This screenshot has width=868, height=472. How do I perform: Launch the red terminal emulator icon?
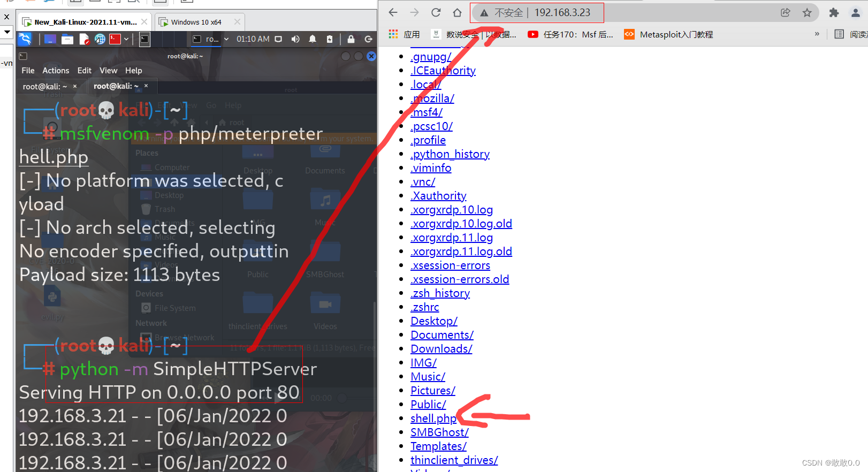[x=115, y=39]
